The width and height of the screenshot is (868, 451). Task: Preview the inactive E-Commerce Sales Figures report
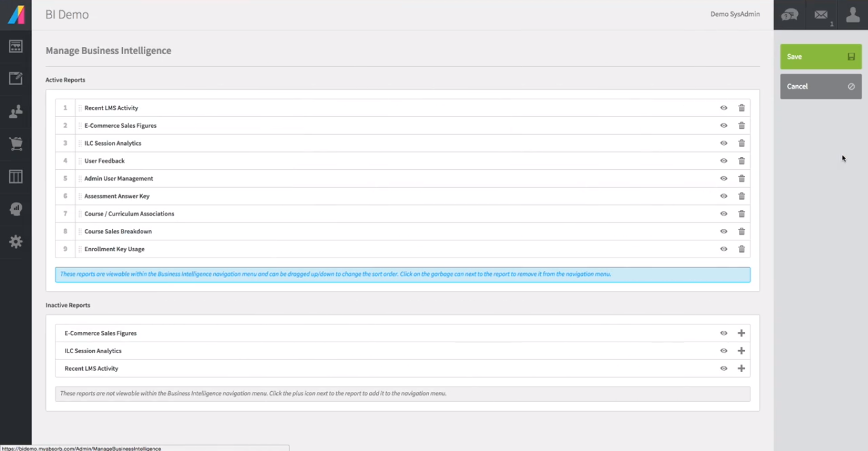pos(724,333)
